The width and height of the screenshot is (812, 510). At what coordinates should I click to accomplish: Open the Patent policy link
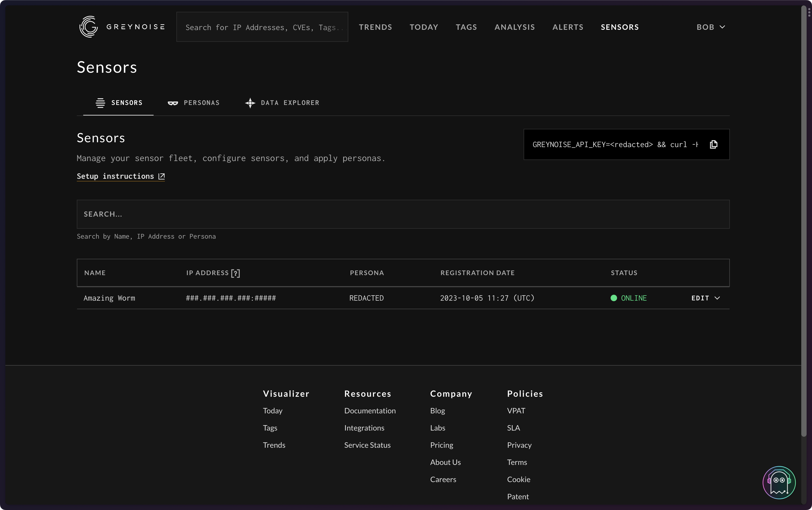pos(518,497)
